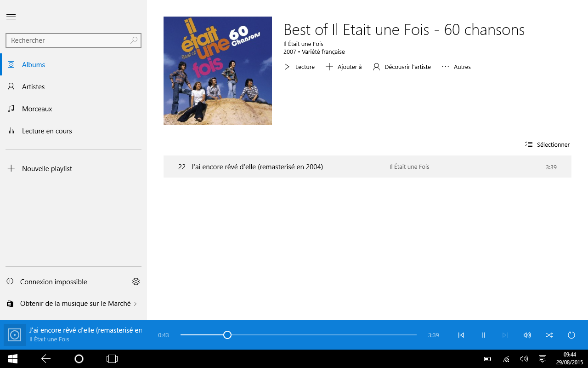The image size is (588, 368).
Task: Click artist name under album title
Action: (303, 44)
